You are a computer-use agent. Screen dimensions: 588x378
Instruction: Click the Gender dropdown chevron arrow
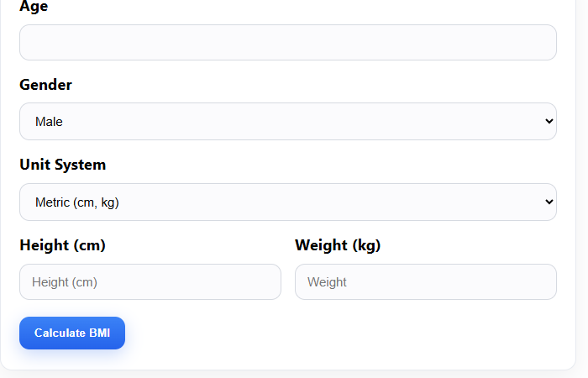[549, 122]
